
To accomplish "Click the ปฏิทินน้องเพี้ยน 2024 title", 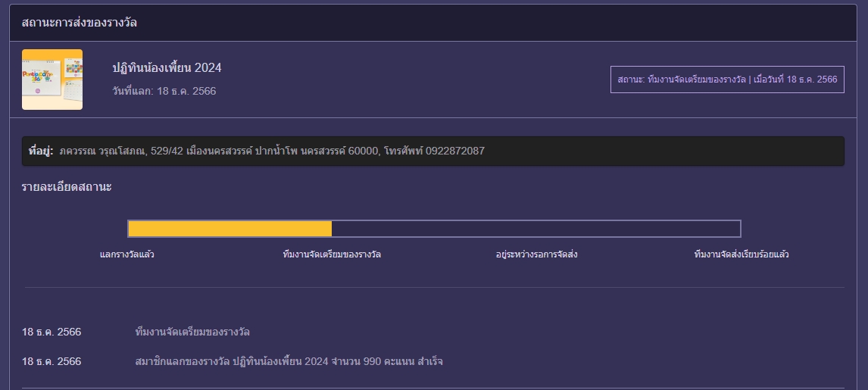I will (167, 68).
